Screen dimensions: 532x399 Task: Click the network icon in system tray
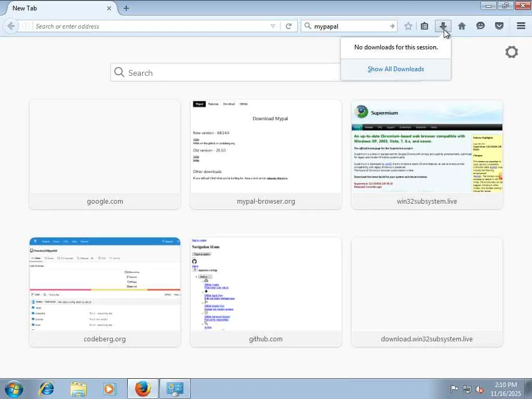(x=467, y=389)
